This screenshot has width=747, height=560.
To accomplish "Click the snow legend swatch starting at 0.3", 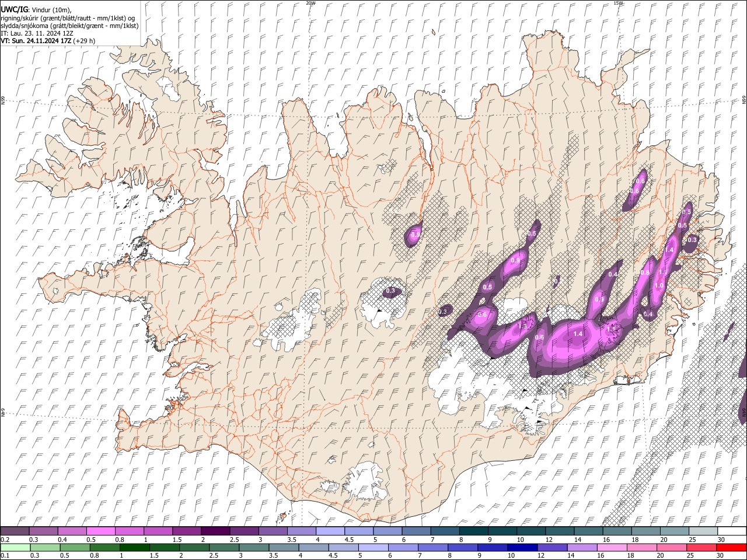I will 43,531.
